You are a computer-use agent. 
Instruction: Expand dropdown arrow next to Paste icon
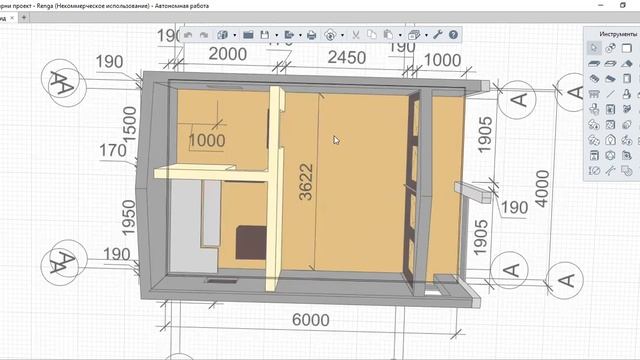(400, 36)
